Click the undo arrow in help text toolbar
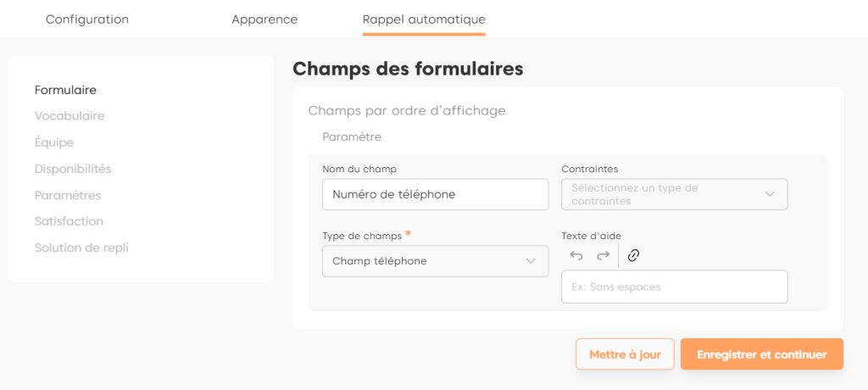 [576, 255]
